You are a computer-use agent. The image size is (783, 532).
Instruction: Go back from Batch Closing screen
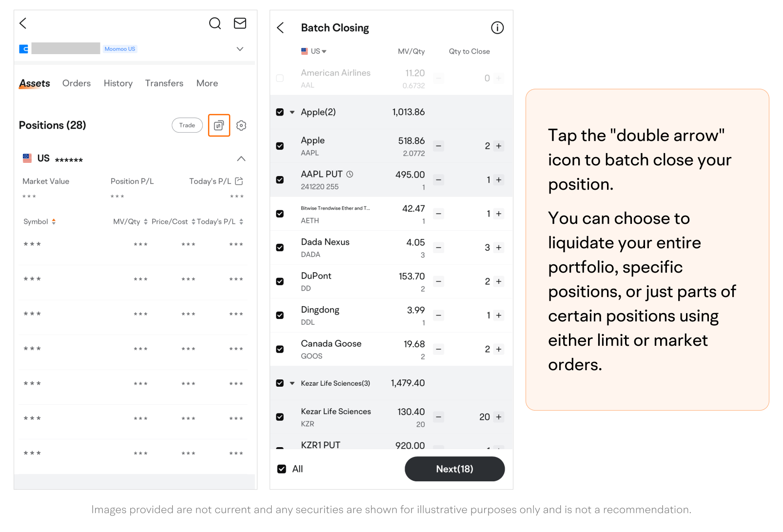(x=280, y=28)
